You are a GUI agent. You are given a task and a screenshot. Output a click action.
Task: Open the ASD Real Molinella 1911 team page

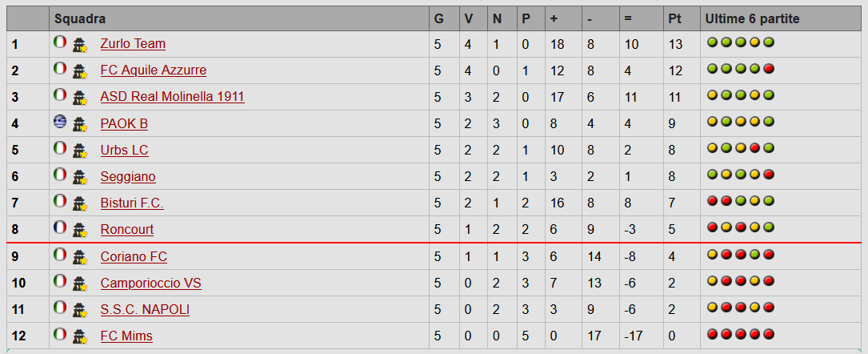click(172, 97)
